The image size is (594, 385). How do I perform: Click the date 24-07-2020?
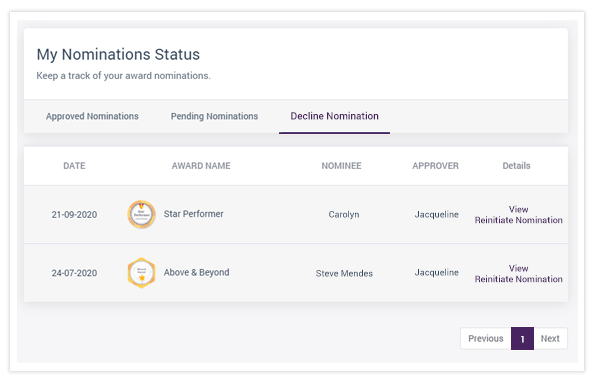(x=74, y=273)
